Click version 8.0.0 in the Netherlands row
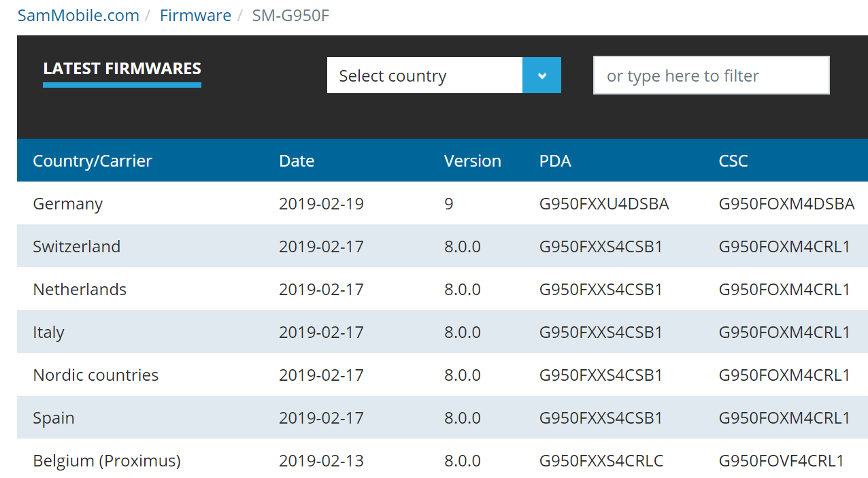868x478 pixels. (x=463, y=290)
